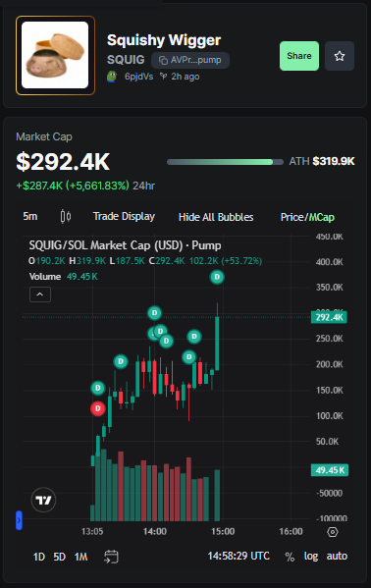This screenshot has width=371, height=588.
Task: Select the 1D time range
Action: (38, 557)
